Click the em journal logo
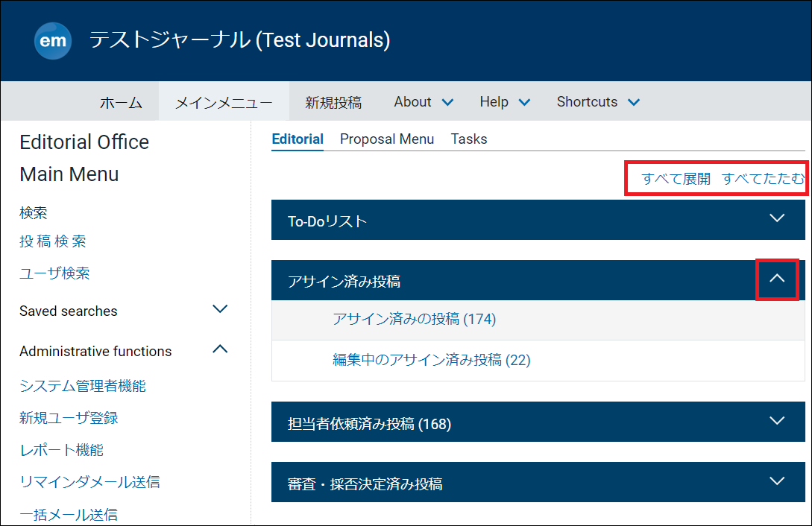The width and height of the screenshot is (812, 526). coord(52,41)
